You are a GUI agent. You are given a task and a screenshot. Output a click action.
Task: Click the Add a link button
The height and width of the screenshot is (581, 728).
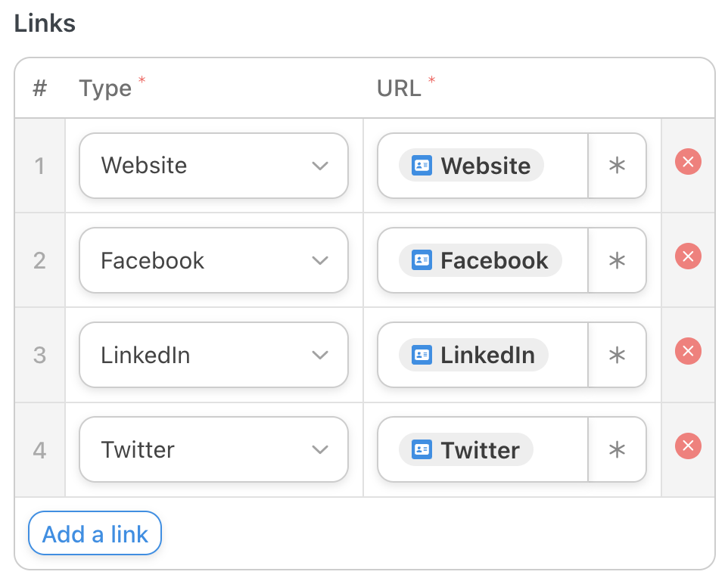pos(95,534)
